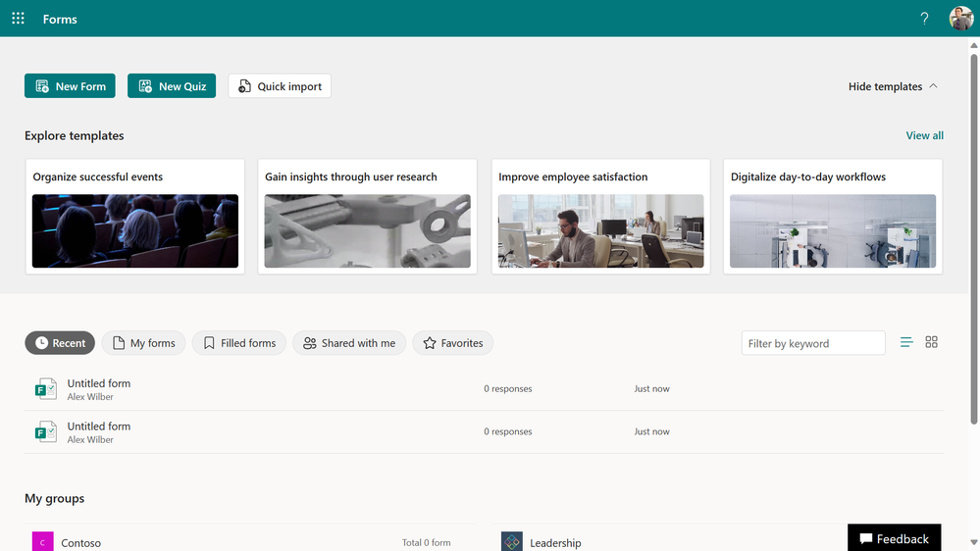The image size is (980, 551).
Task: Click Alex Wilber under first Untitled form
Action: pyautogui.click(x=90, y=397)
